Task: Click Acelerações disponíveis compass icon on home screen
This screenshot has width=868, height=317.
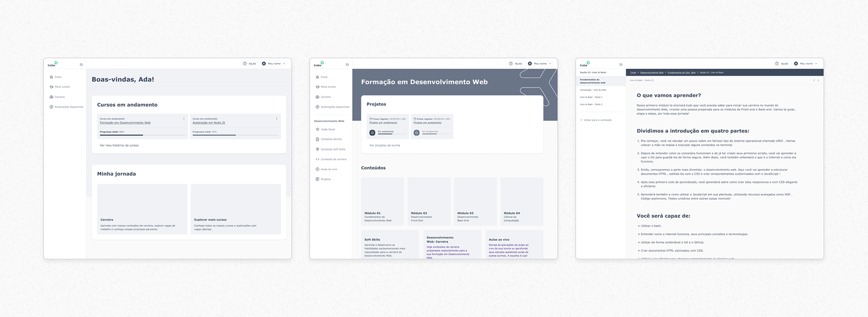Action: [x=51, y=107]
